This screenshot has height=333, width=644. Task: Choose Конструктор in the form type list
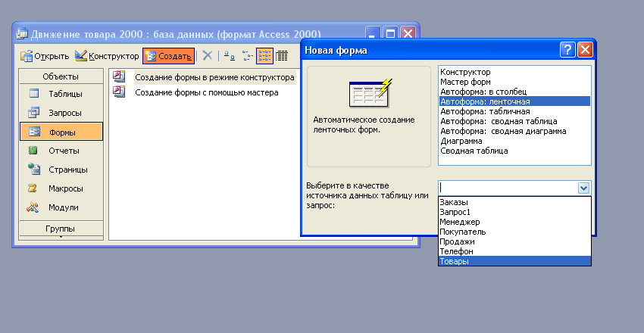pyautogui.click(x=514, y=72)
